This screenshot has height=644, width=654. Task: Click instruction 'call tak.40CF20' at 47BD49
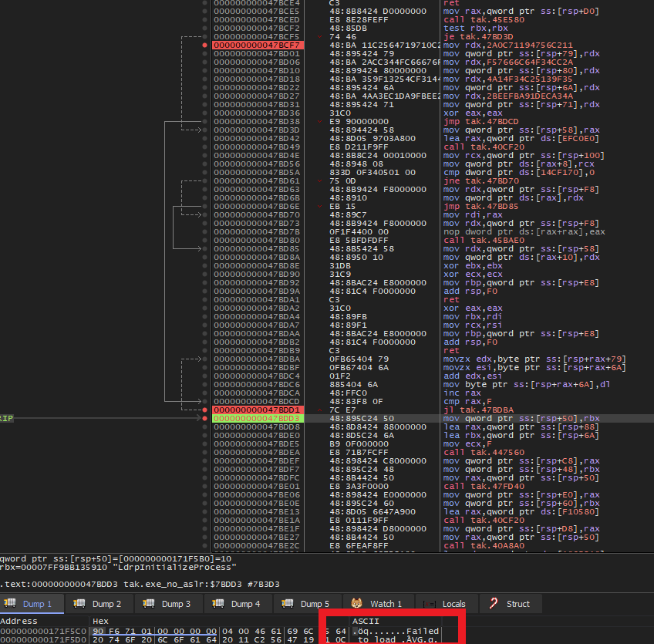(484, 147)
